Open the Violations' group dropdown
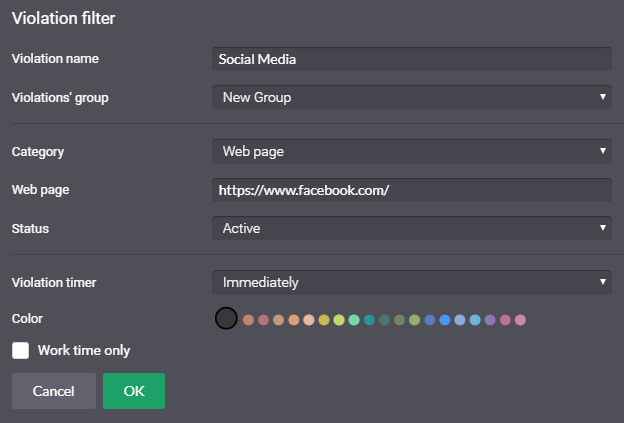The height and width of the screenshot is (423, 624). [x=412, y=97]
